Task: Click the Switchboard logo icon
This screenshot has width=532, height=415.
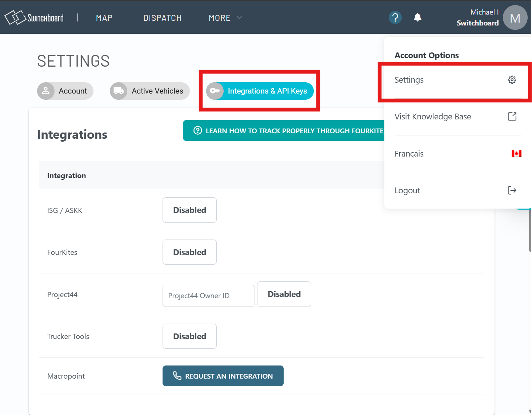Action: [x=15, y=17]
